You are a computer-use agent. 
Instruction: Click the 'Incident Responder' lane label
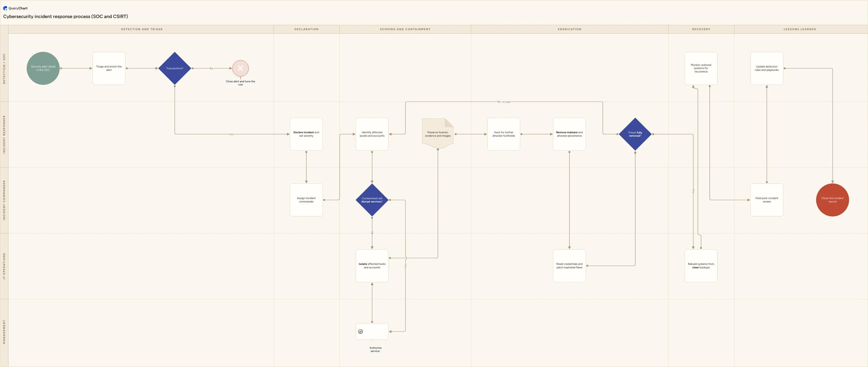point(4,134)
